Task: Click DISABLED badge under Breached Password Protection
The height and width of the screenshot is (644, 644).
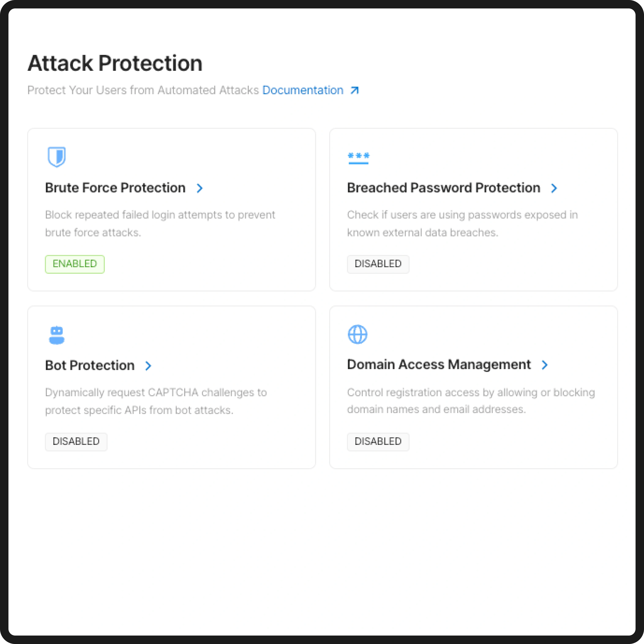Action: pyautogui.click(x=378, y=264)
